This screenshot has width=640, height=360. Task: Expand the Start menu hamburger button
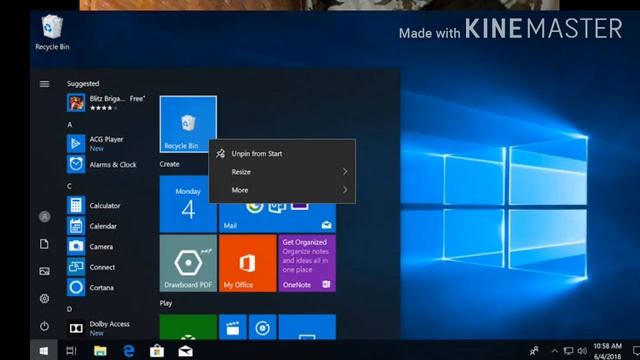[44, 84]
